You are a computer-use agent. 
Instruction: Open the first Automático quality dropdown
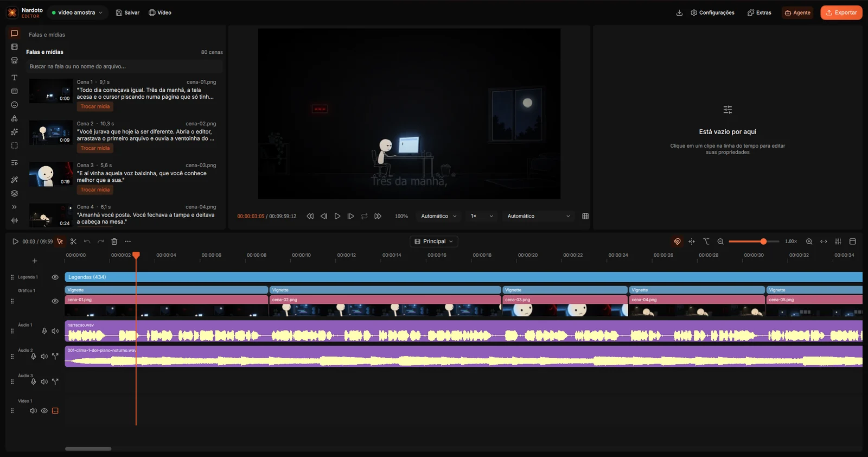[439, 216]
